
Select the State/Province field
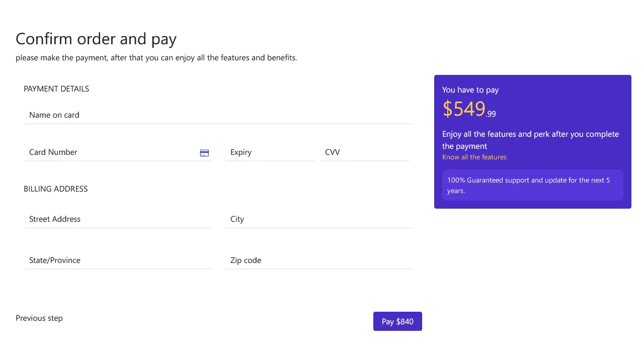pos(118,260)
